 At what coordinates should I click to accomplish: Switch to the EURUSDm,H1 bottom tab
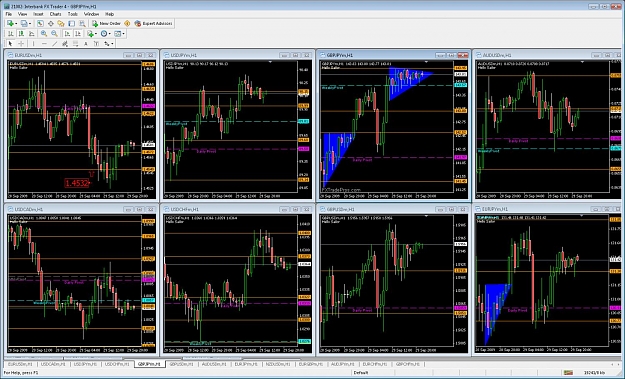[x=20, y=364]
